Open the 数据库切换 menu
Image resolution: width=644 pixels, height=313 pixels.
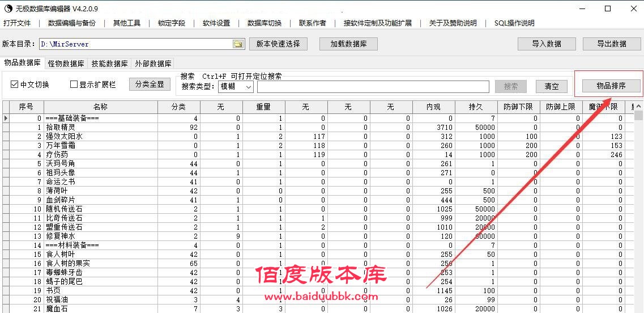click(x=264, y=23)
